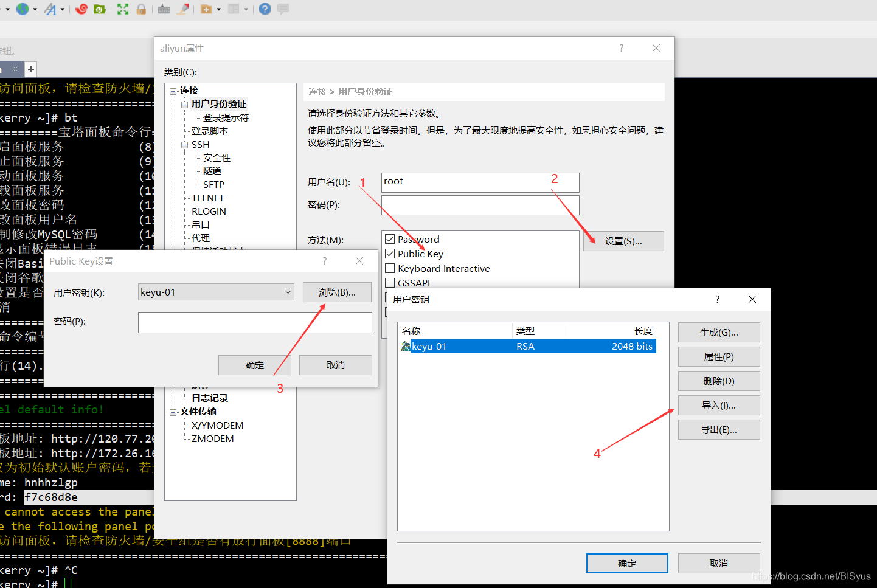Click the 用户名 field containing root

480,182
